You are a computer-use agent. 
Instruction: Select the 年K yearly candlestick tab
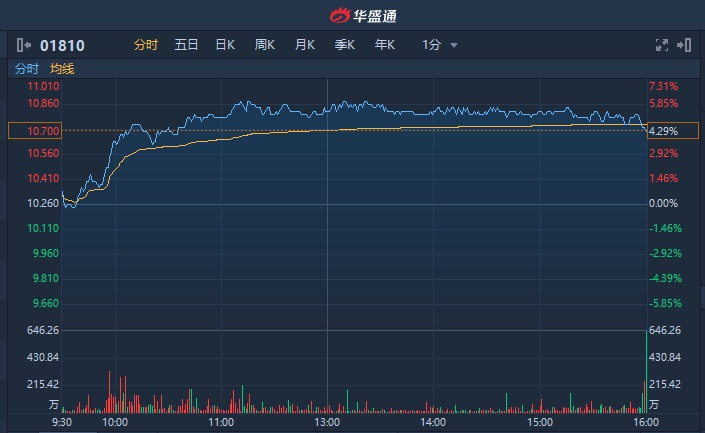click(385, 45)
